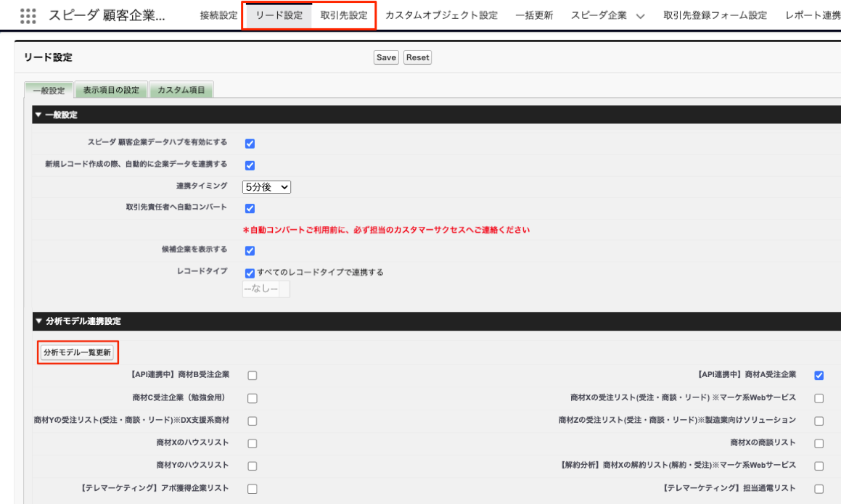Uncheck 【API連携中】商材A受注企業 checkbox

(819, 376)
